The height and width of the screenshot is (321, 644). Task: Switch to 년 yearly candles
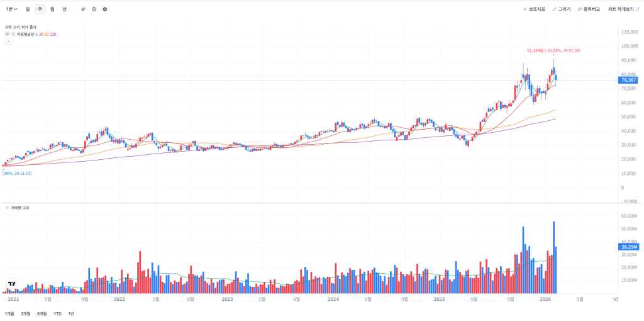click(64, 9)
